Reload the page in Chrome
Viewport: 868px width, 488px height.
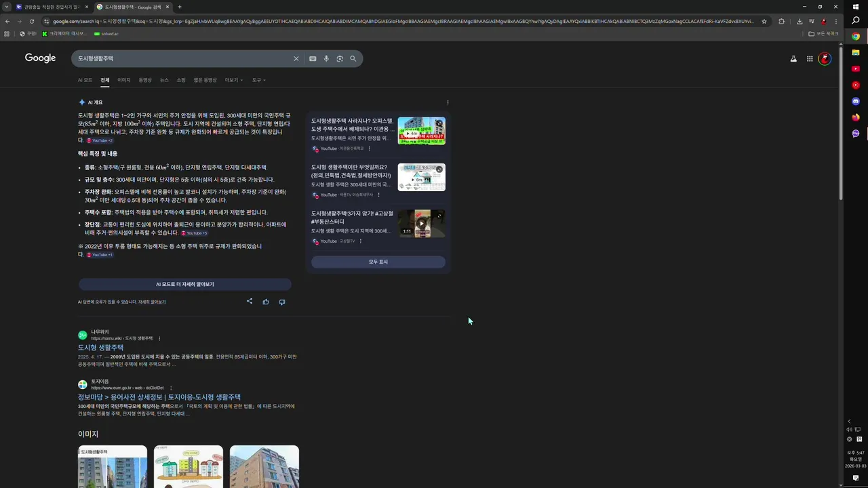click(x=32, y=21)
